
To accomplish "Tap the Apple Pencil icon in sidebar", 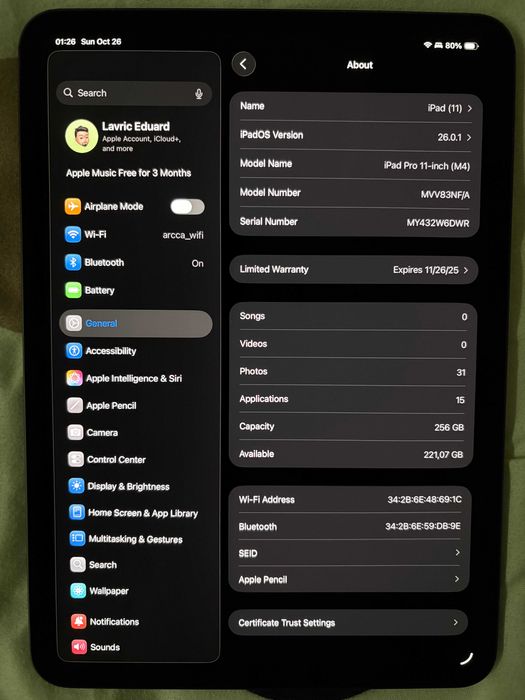I will click(75, 405).
